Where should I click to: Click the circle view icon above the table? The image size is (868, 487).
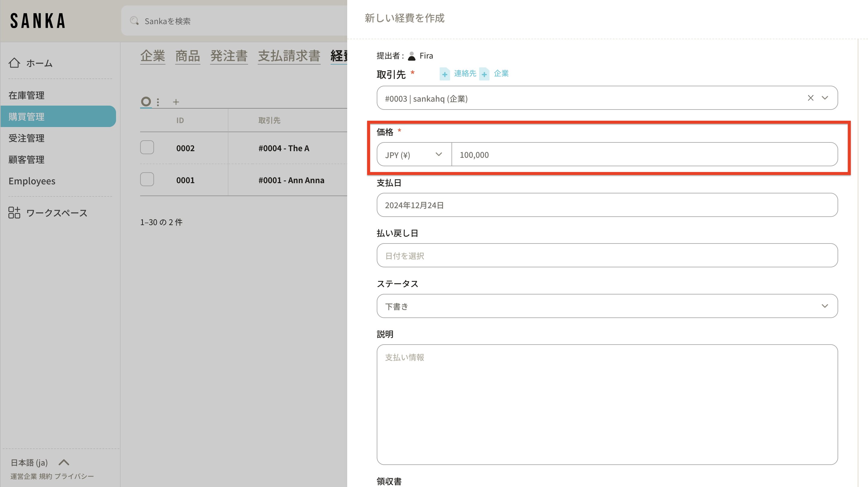(146, 101)
